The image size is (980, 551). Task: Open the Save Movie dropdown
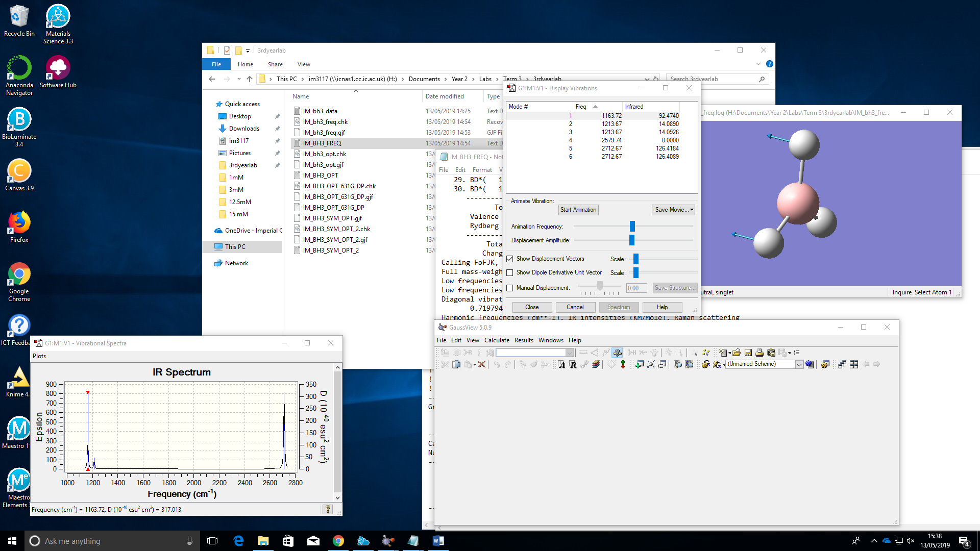pyautogui.click(x=674, y=210)
